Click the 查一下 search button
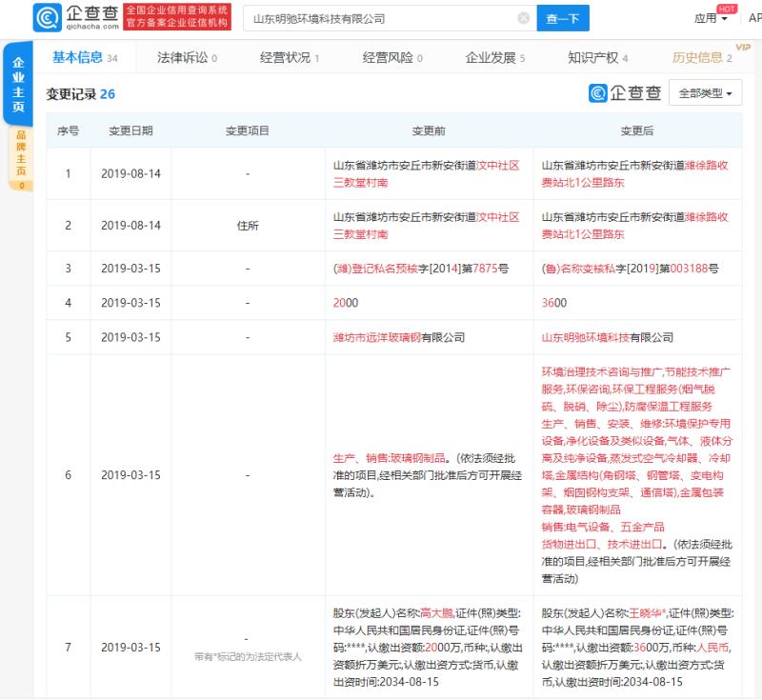Screen dimensions: 762x700 pos(563,18)
